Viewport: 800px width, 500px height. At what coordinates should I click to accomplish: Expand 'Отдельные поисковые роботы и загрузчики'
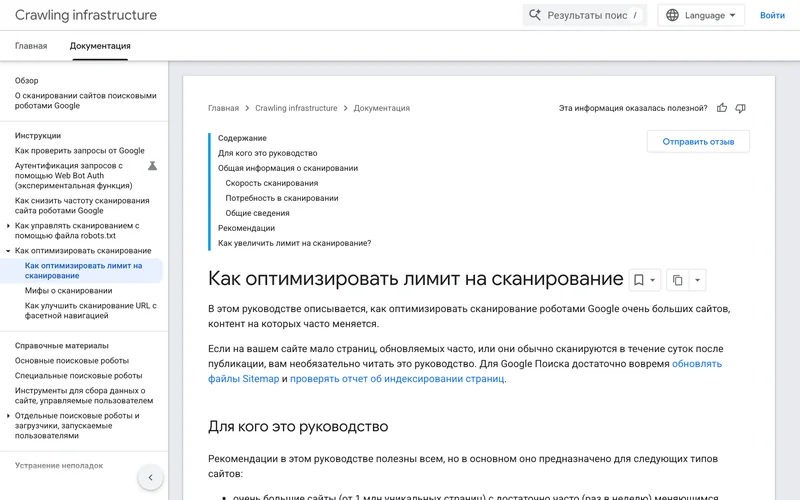pyautogui.click(x=8, y=415)
